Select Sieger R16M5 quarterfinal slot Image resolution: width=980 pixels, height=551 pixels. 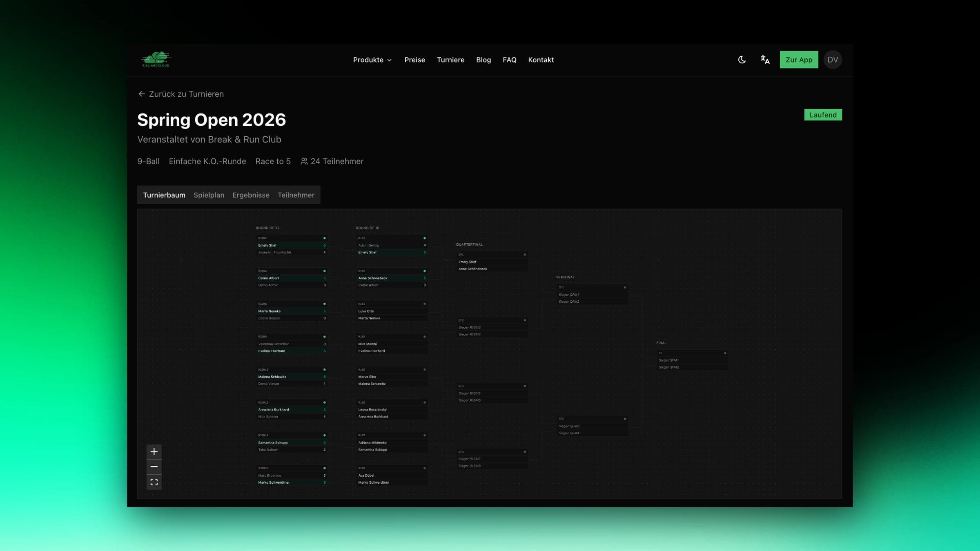pos(492,393)
